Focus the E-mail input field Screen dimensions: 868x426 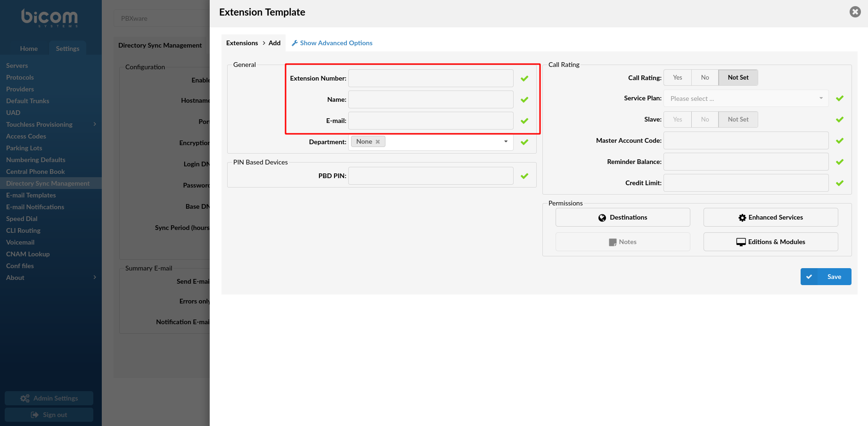[x=431, y=121]
